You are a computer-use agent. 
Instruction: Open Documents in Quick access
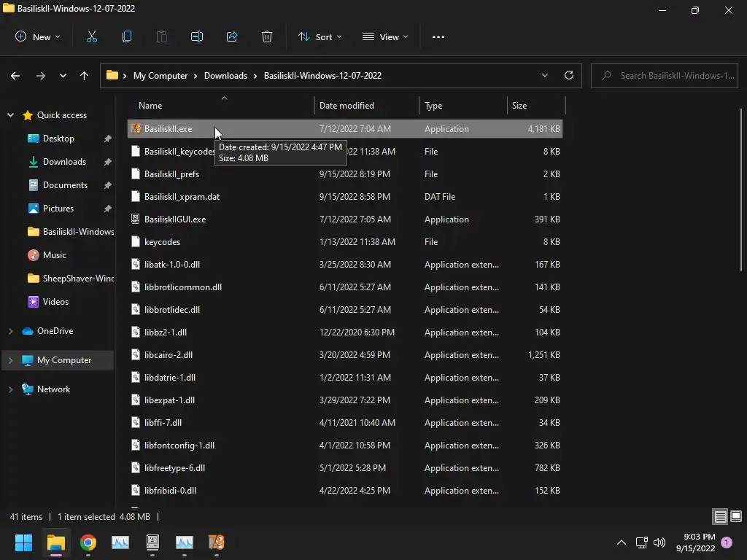point(65,185)
